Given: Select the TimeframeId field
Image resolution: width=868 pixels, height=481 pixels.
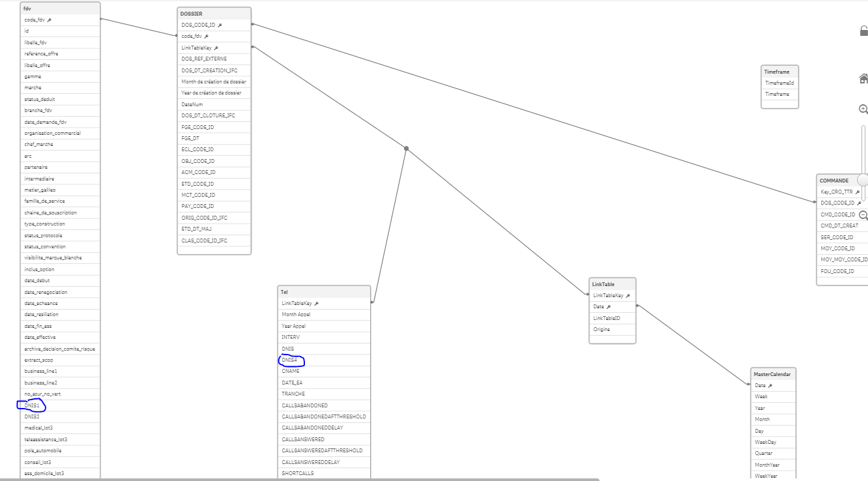Looking at the screenshot, I should point(780,83).
